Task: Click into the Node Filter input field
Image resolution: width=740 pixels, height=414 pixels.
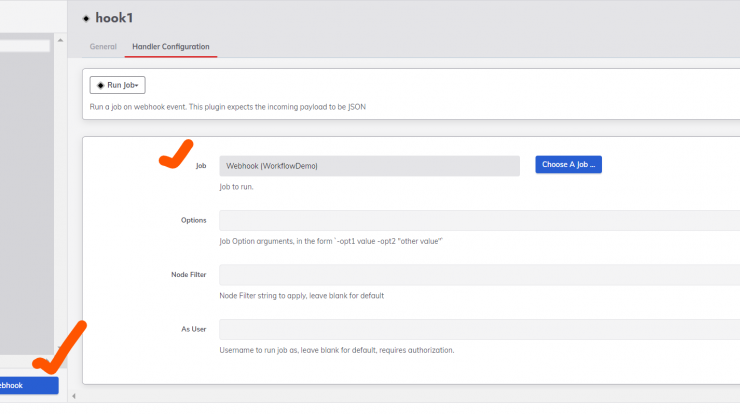Action: (479, 275)
